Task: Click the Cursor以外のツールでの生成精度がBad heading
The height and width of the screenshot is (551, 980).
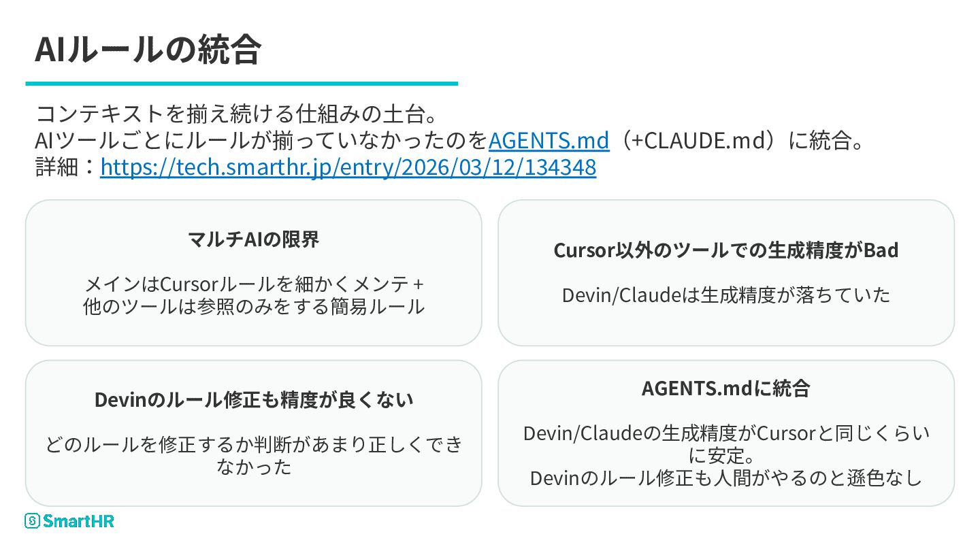Action: pos(725,250)
